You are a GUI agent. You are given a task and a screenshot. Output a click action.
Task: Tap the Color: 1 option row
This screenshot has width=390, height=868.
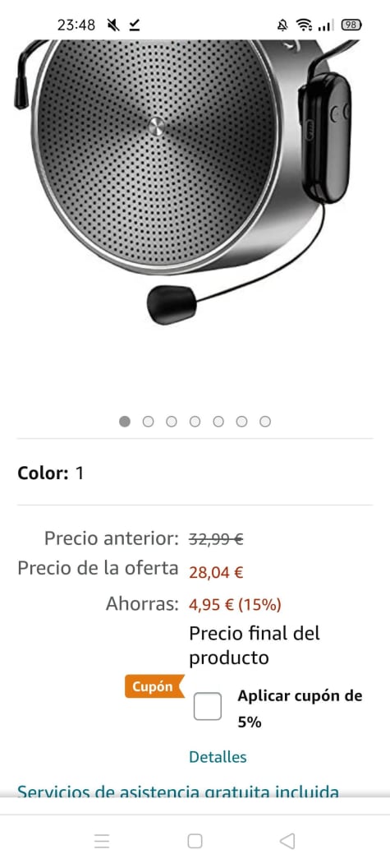(195, 473)
